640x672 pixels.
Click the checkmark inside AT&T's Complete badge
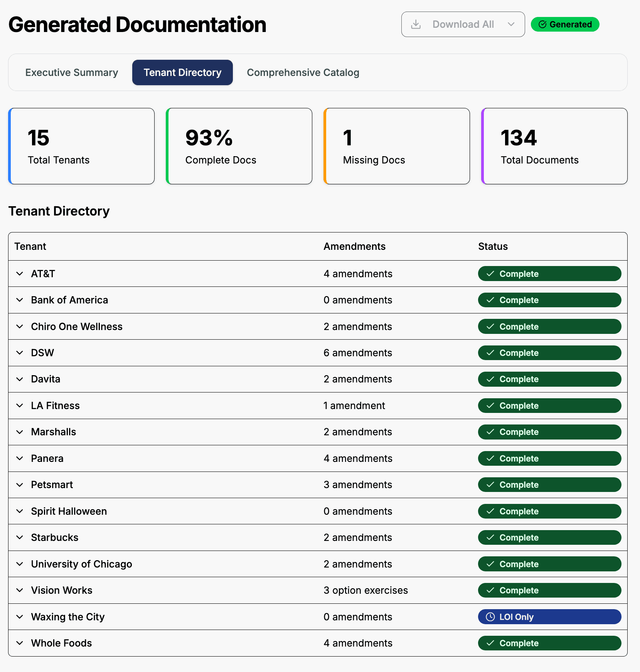point(490,274)
